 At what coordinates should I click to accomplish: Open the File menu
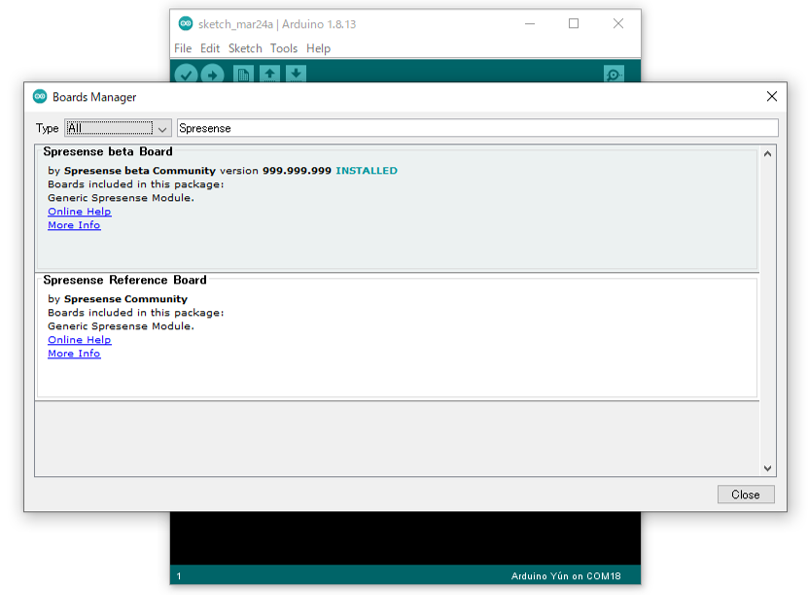point(182,48)
